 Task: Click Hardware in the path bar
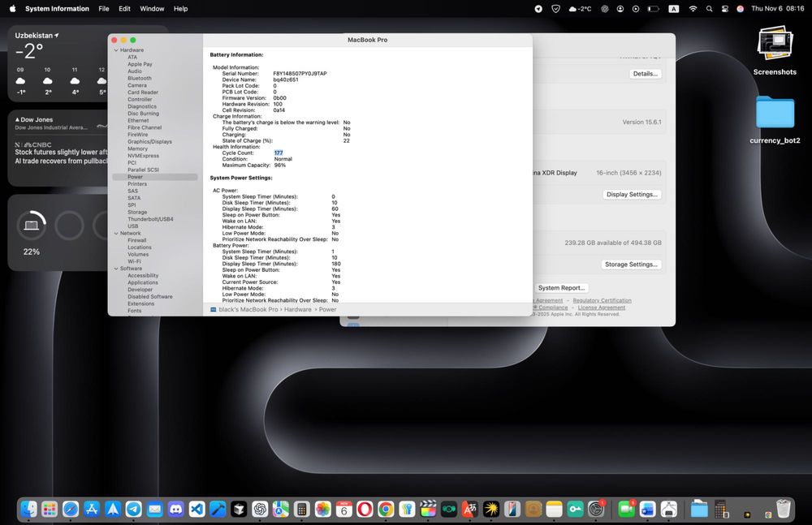tap(298, 310)
